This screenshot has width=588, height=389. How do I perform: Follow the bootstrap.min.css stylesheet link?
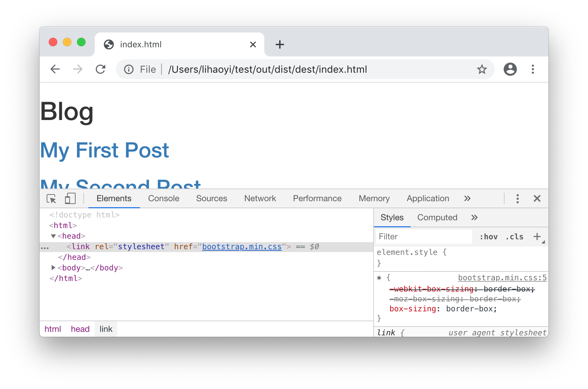coord(242,246)
